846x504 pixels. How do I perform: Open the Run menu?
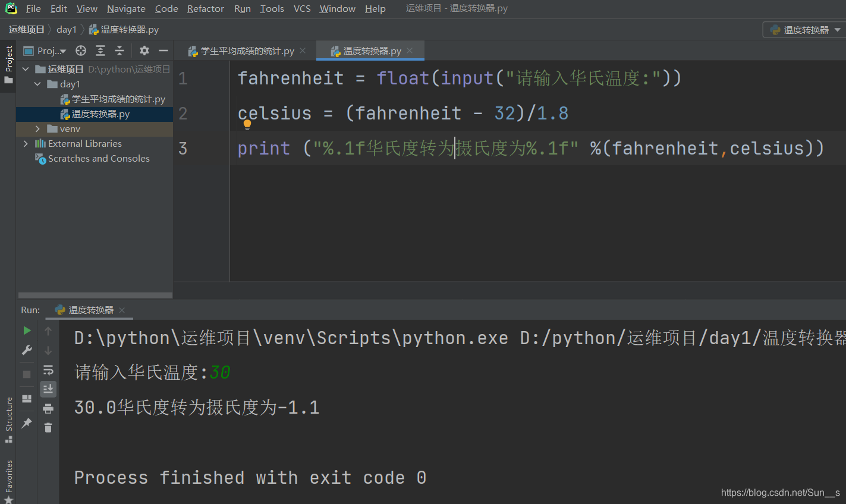coord(242,8)
